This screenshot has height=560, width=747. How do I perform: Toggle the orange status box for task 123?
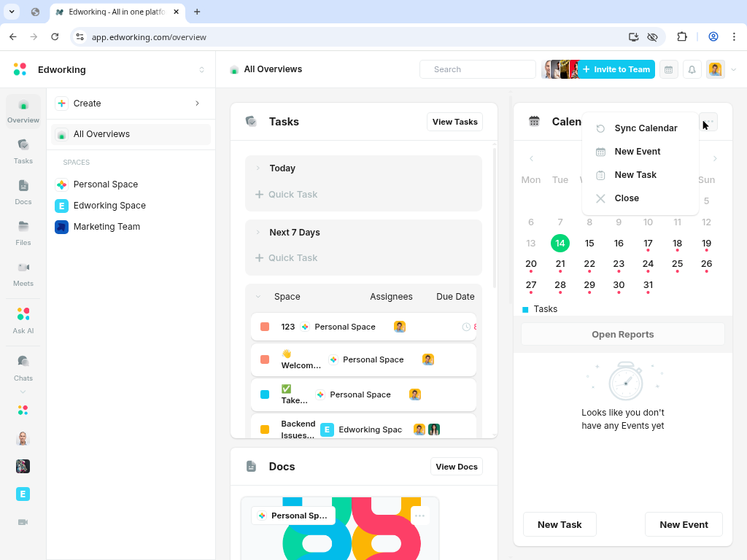tap(265, 327)
